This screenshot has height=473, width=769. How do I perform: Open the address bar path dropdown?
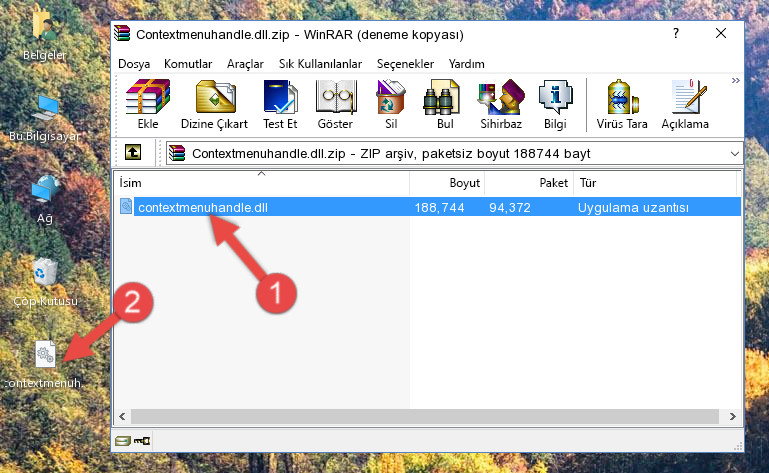[x=735, y=154]
